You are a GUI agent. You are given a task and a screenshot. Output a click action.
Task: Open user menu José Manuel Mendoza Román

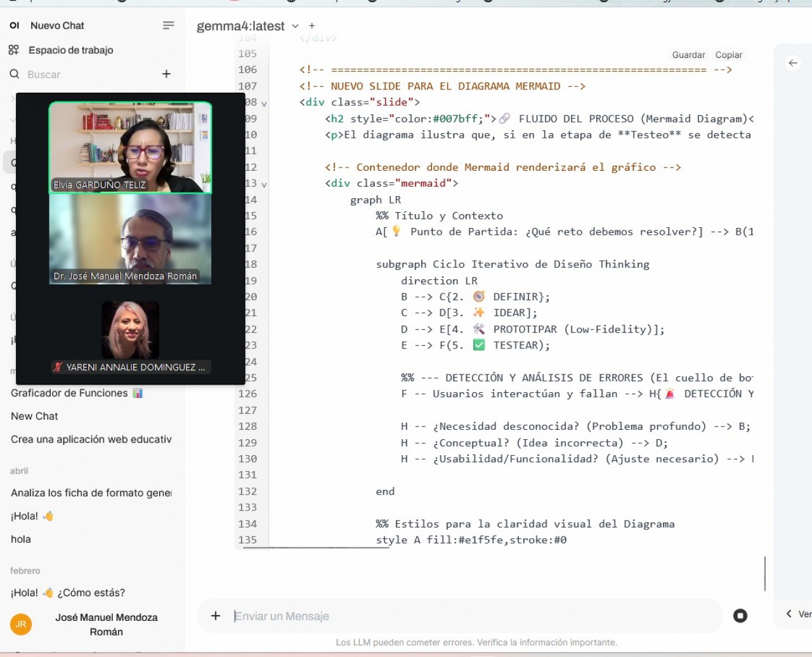pos(106,625)
